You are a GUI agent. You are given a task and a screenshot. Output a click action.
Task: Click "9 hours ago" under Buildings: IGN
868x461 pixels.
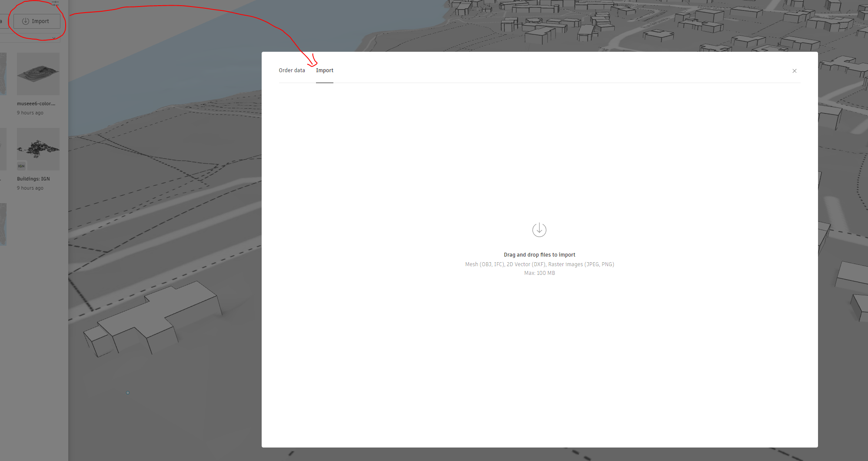[30, 188]
